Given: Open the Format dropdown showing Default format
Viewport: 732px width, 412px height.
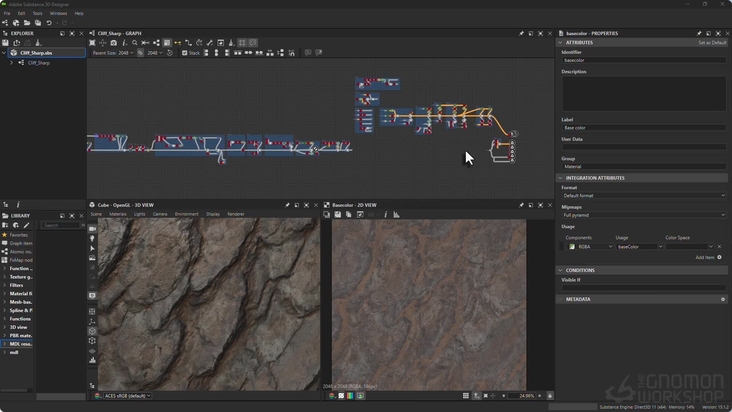Looking at the screenshot, I should coord(644,196).
